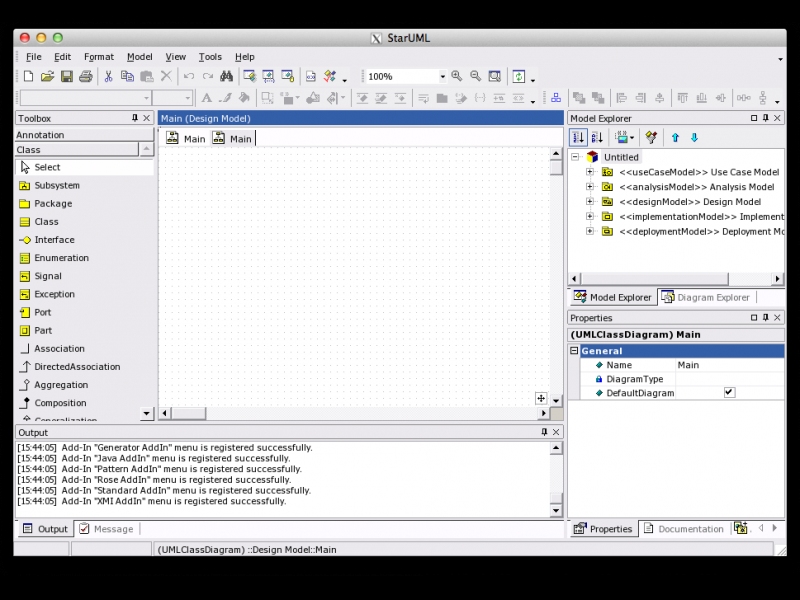Move element up with blue up arrow
800x600 pixels.
(676, 137)
